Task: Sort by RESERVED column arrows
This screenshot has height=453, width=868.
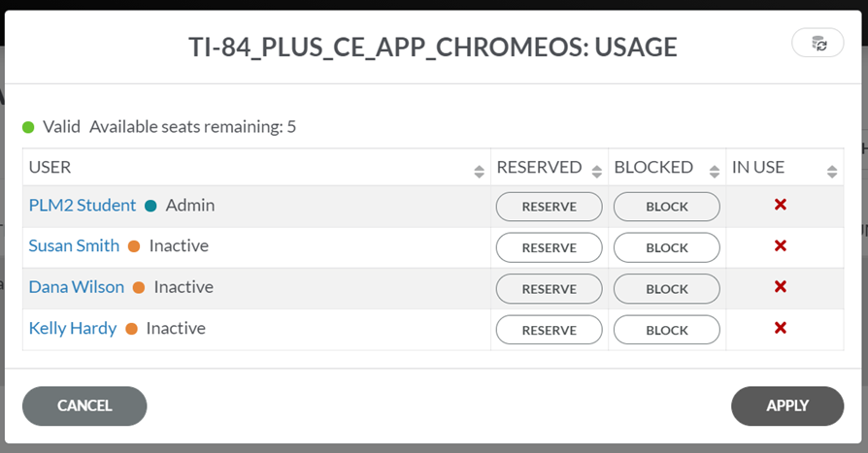Action: coord(596,172)
